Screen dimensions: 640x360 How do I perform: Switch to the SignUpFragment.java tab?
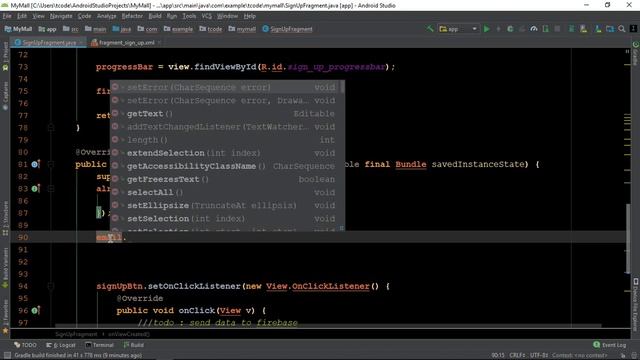tap(49, 42)
